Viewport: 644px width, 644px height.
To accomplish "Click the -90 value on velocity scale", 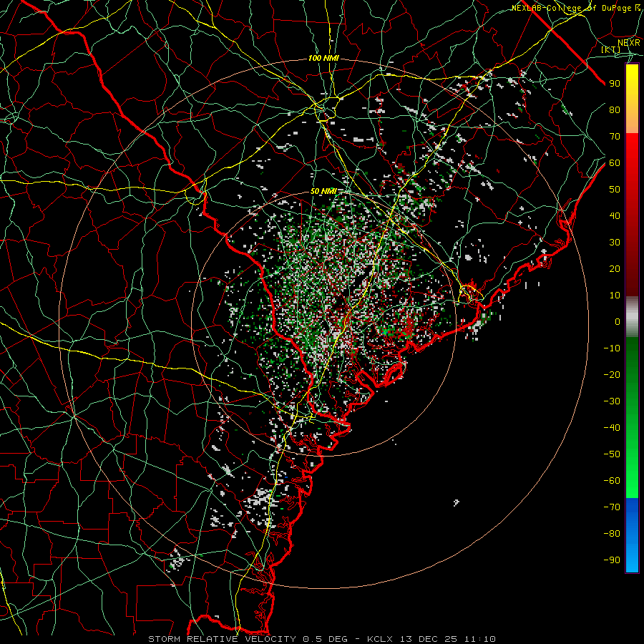I will tap(612, 560).
